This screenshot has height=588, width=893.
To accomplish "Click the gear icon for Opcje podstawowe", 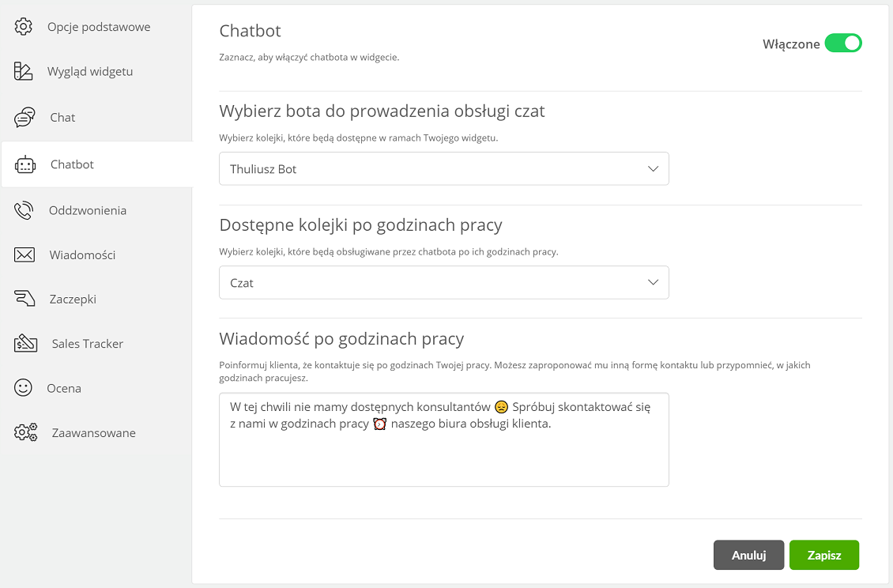I will (x=24, y=26).
